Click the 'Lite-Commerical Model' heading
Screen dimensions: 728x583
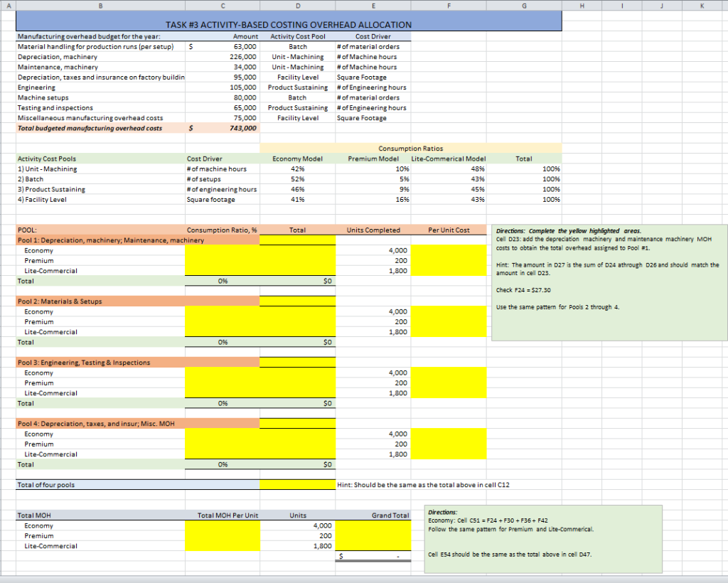point(449,159)
